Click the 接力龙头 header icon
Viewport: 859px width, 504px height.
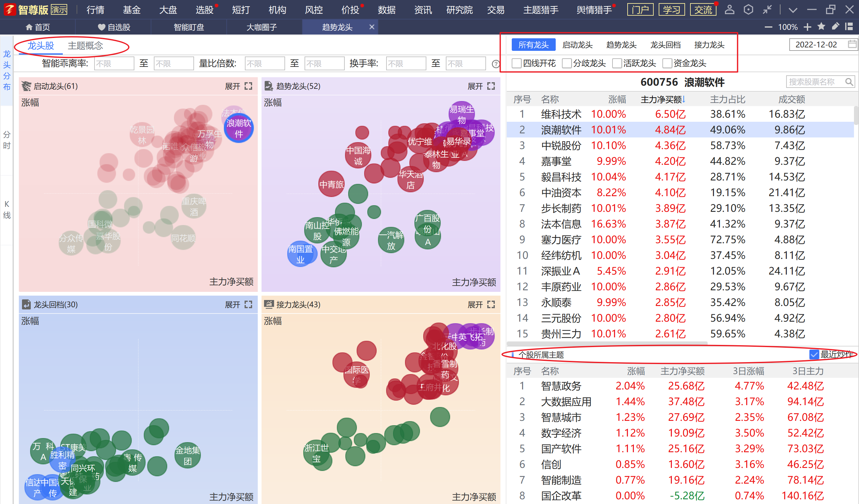(269, 304)
